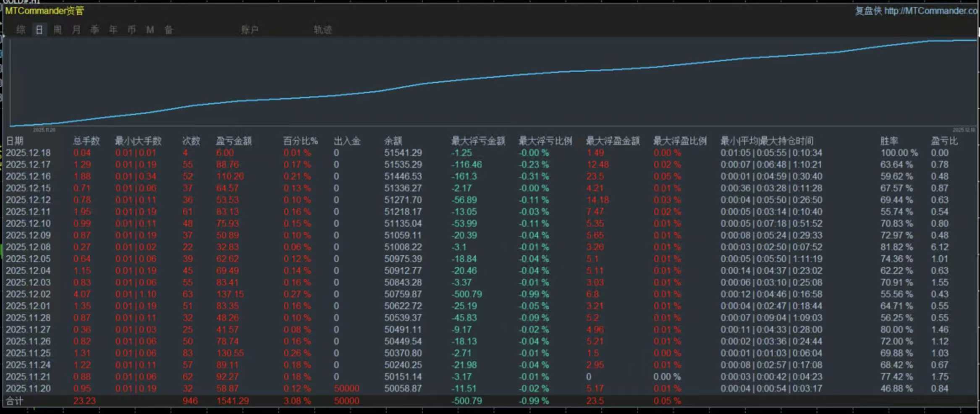
Task: Click the 总手数 column header
Action: pyautogui.click(x=86, y=141)
